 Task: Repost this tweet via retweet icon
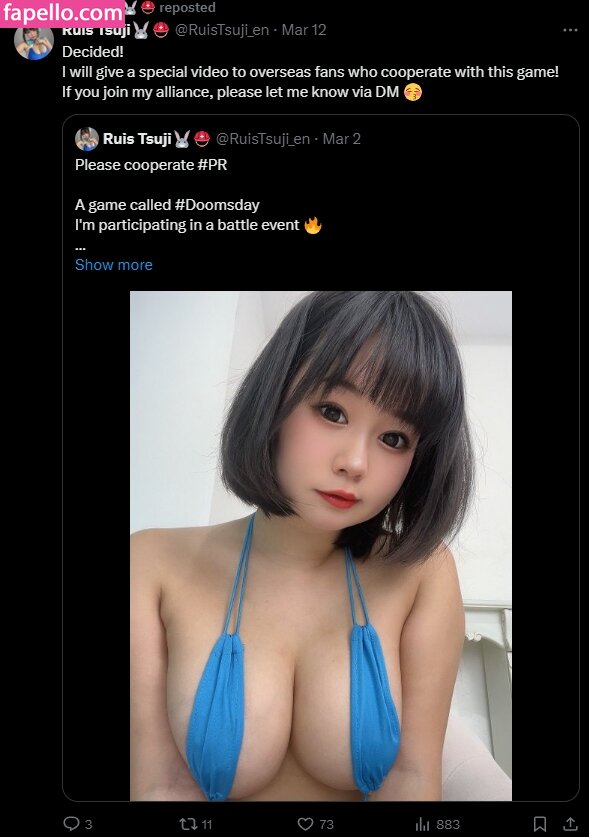tap(188, 824)
